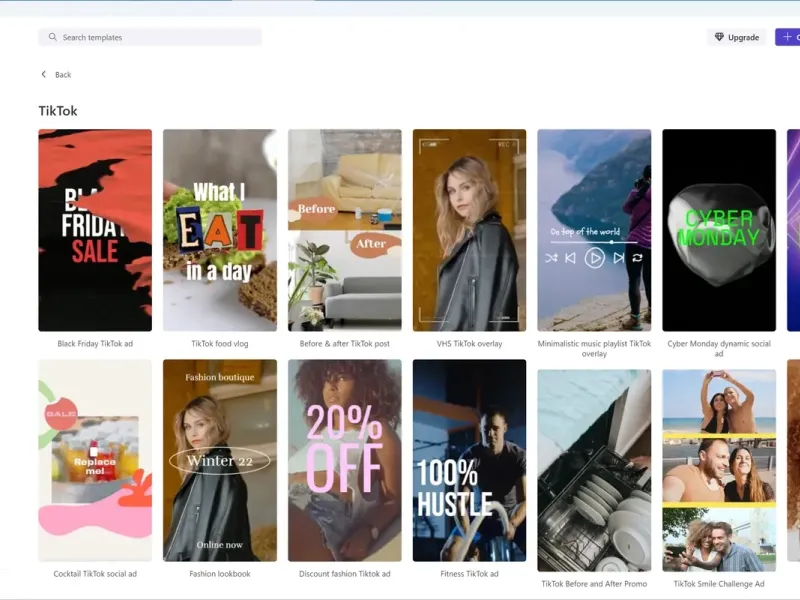
Task: Click the 'Fashion lookbook' caption
Action: (220, 574)
